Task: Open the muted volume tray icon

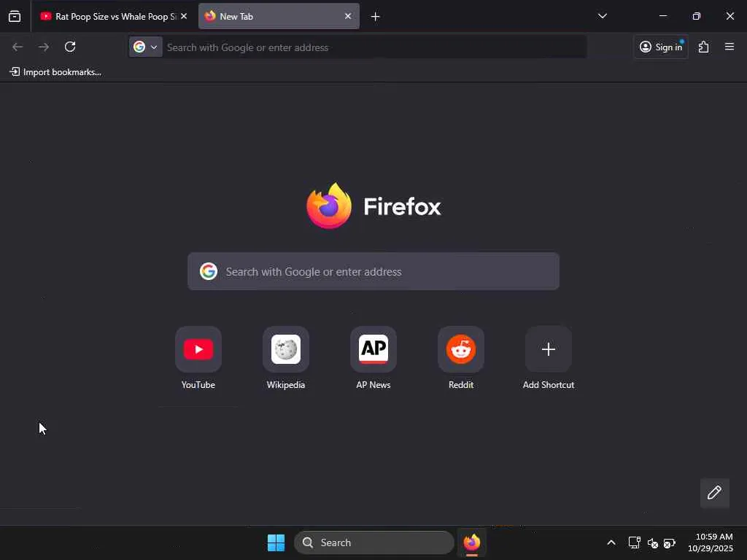Action: 653,542
